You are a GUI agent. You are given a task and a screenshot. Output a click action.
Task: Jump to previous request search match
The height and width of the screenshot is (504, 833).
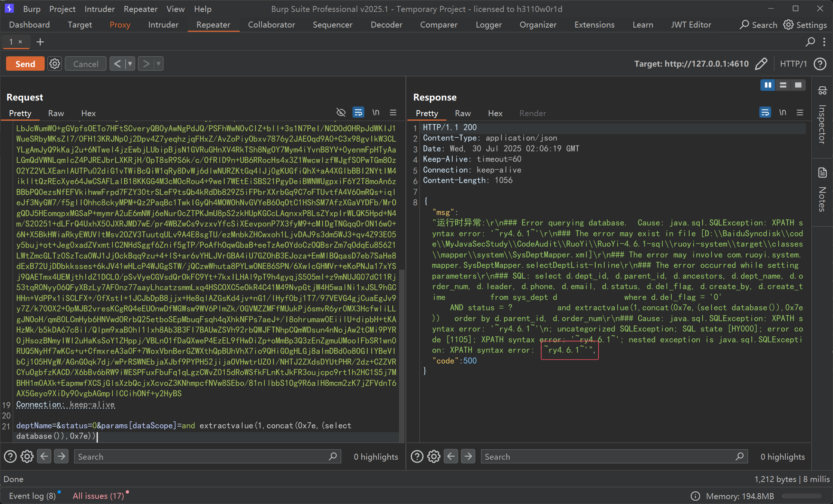click(x=44, y=456)
